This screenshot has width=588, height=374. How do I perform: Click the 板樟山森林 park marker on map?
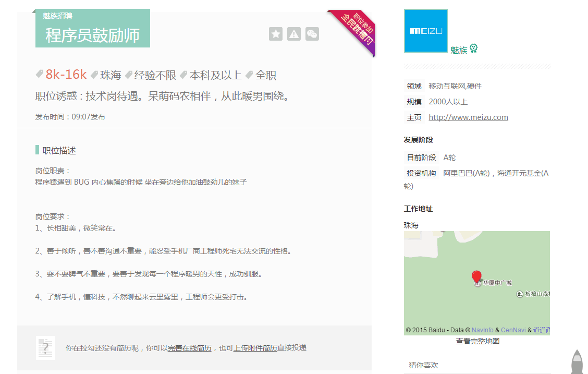pyautogui.click(x=519, y=294)
